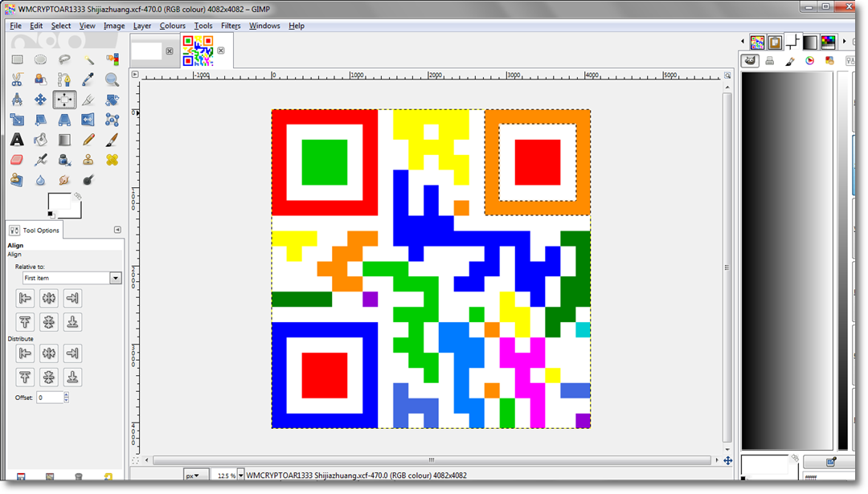The height and width of the screenshot is (494, 868).
Task: Select the Foreground Select tool
Action: (x=40, y=80)
